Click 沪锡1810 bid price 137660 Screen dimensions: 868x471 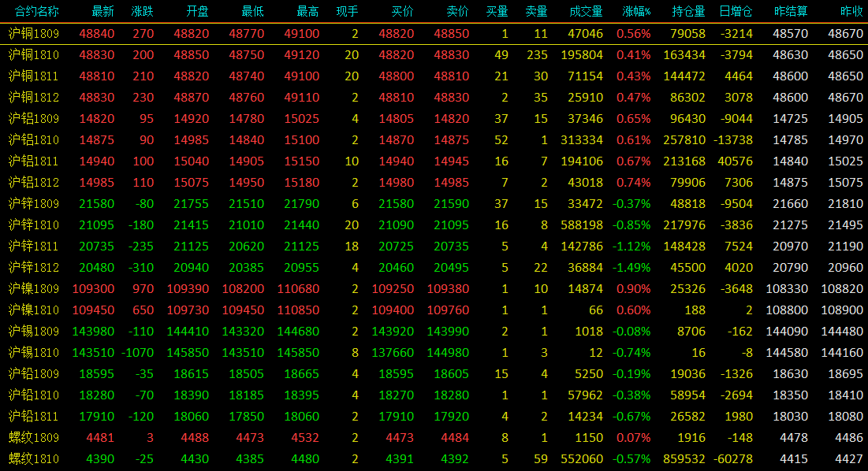[x=393, y=353]
